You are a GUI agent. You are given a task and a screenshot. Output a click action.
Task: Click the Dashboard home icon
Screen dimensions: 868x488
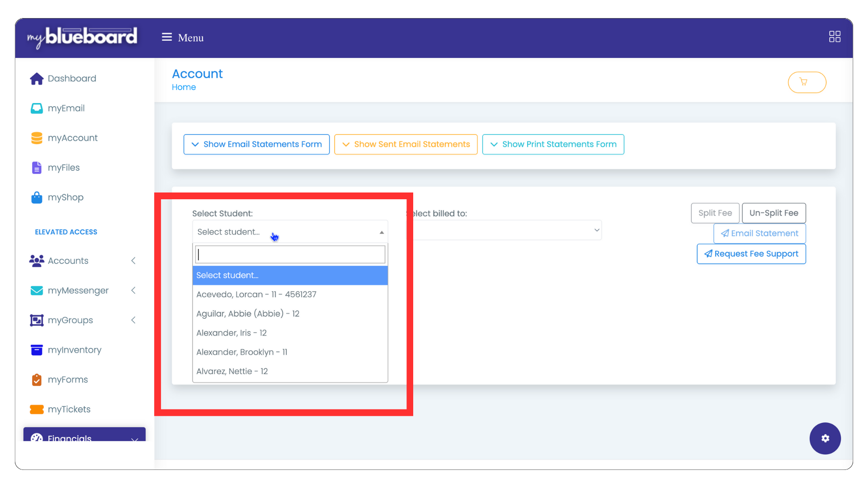(37, 79)
